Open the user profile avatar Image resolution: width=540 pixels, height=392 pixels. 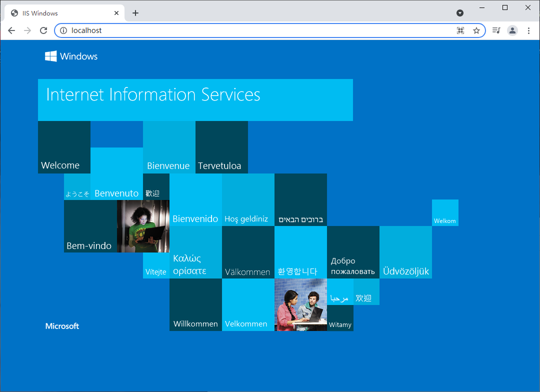(x=512, y=30)
